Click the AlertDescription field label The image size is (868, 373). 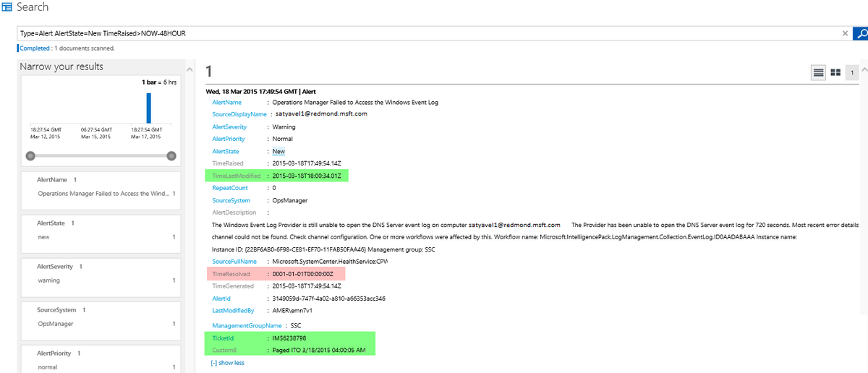point(234,213)
